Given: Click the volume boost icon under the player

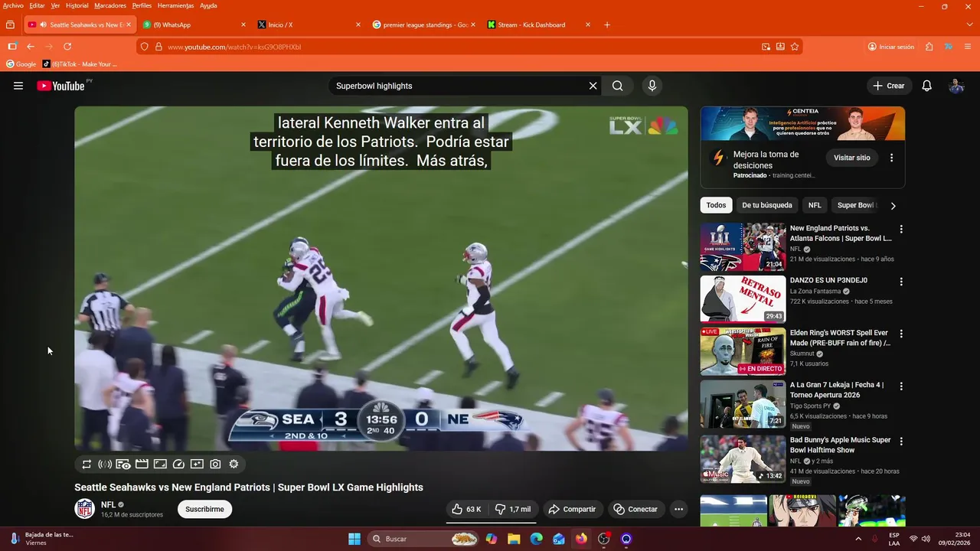Looking at the screenshot, I should (105, 464).
